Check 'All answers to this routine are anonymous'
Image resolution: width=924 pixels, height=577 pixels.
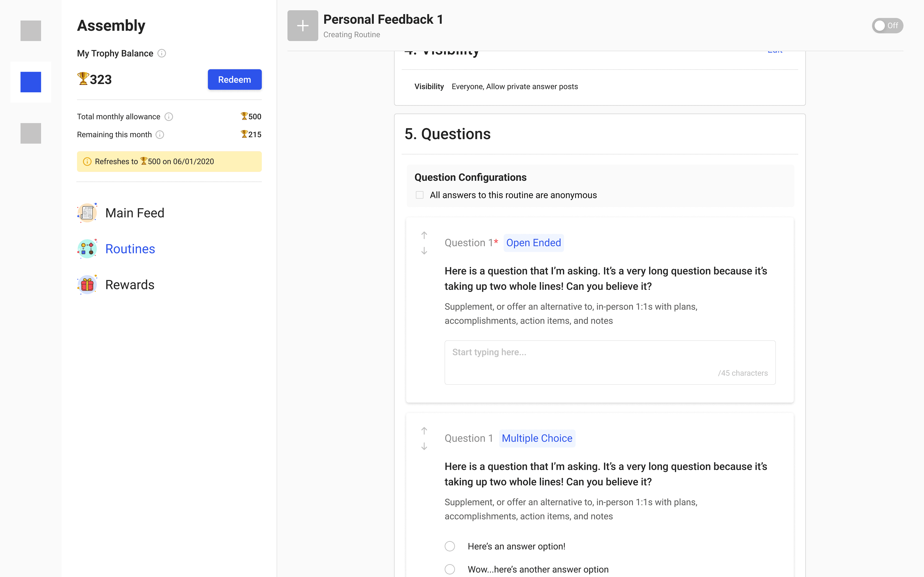point(420,195)
